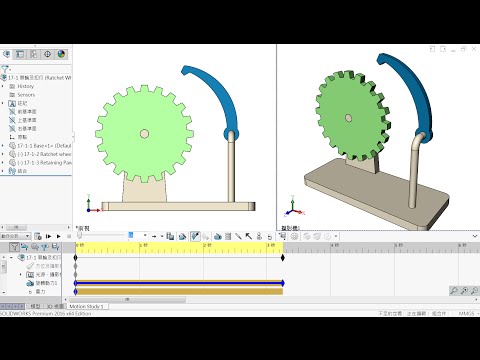The image size is (480, 360).
Task: Open the feature tree filter funnel
Action: tap(5, 69)
